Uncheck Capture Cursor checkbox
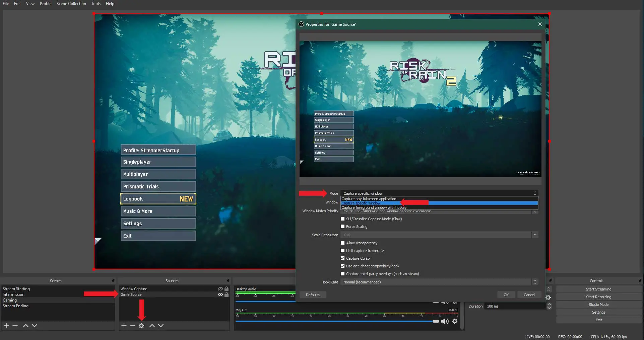 click(x=342, y=258)
